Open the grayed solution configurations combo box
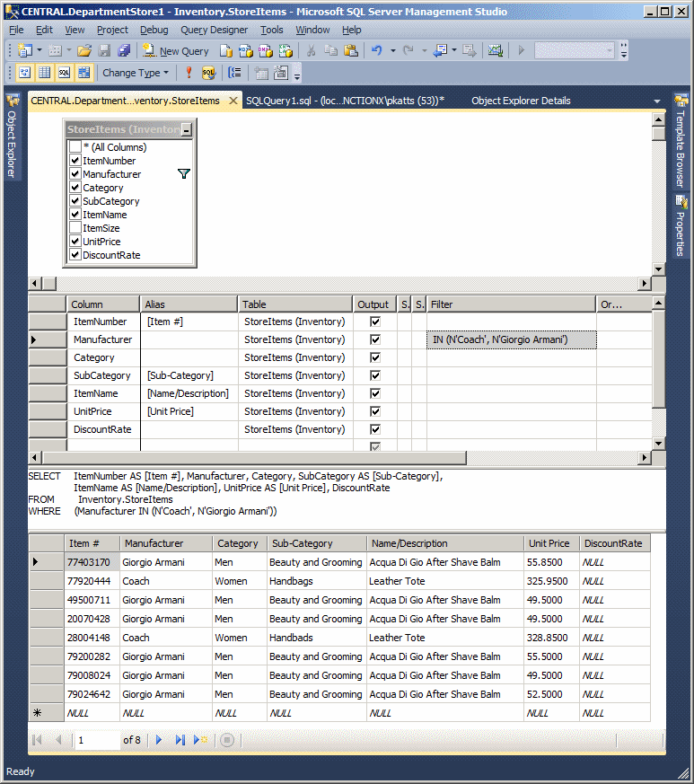Screen dimensions: 694x784 [574, 50]
